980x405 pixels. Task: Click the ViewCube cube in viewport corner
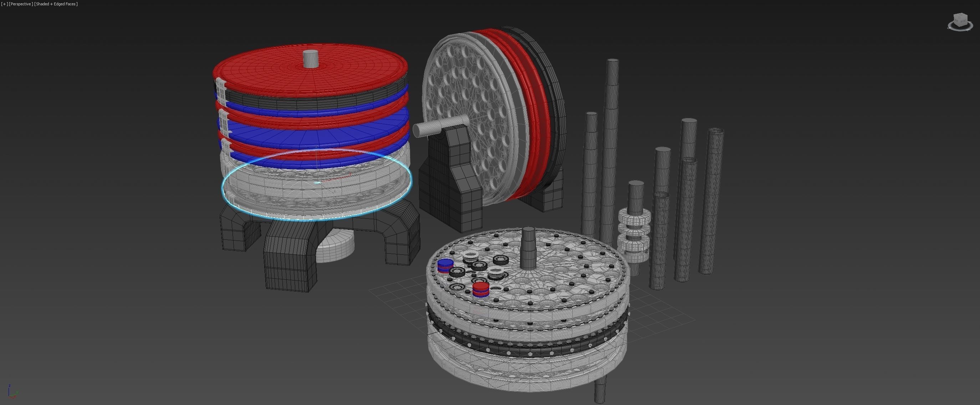[961, 20]
